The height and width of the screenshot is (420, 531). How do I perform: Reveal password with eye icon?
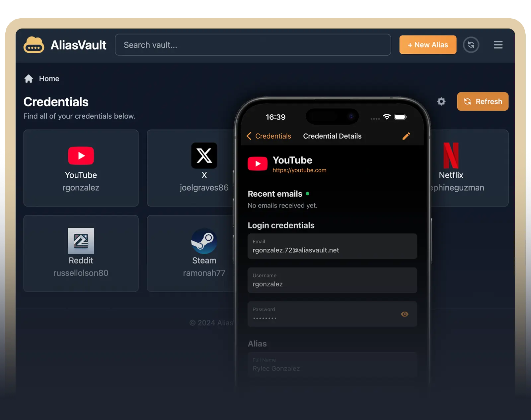(x=405, y=314)
